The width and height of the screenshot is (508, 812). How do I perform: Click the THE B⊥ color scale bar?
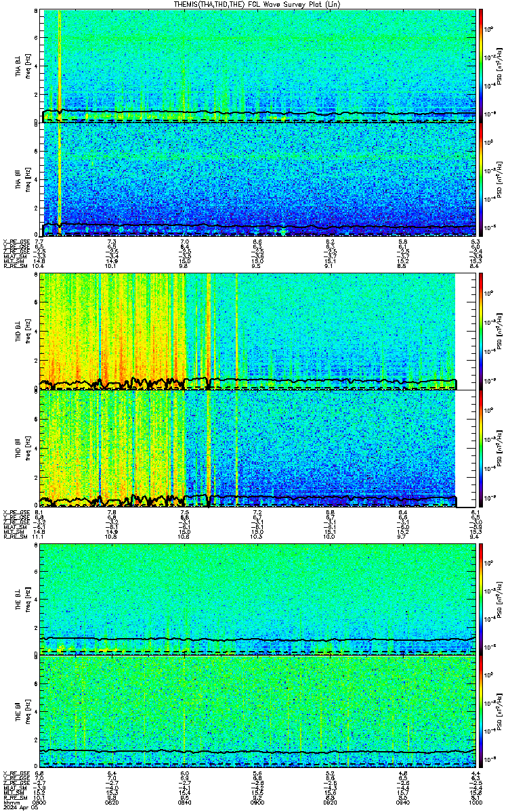click(481, 599)
